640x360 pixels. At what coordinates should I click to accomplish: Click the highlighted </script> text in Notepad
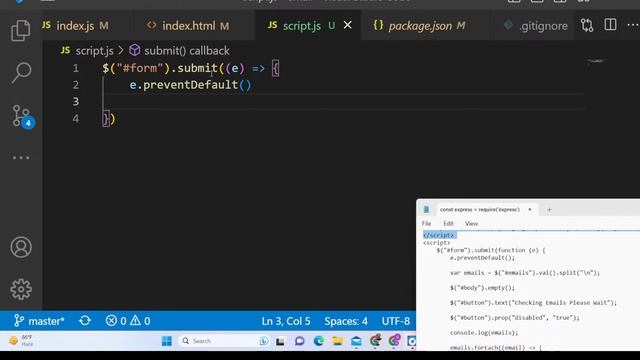[439, 235]
